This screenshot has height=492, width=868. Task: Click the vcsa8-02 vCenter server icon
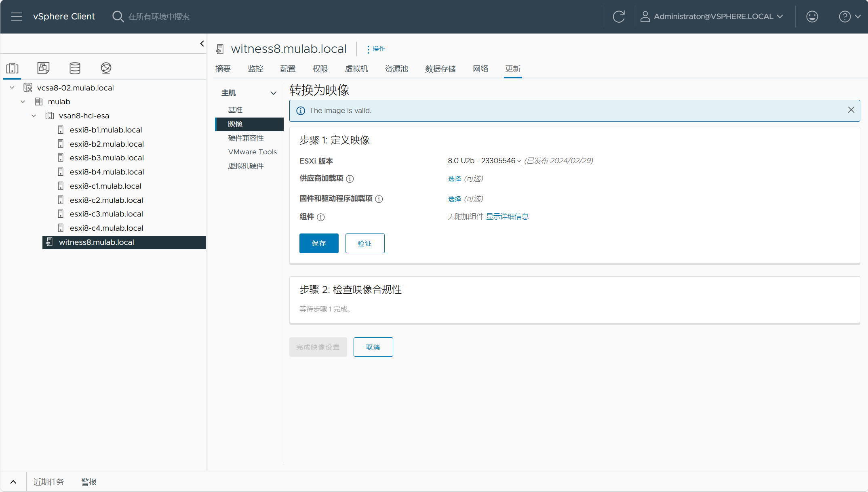pos(28,88)
